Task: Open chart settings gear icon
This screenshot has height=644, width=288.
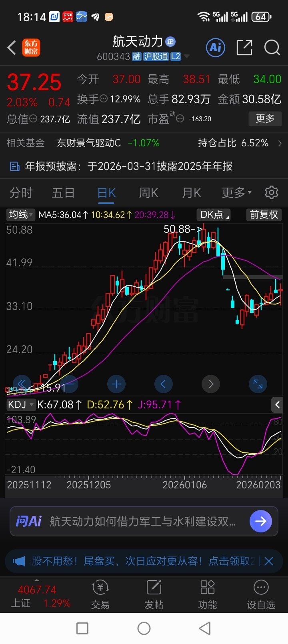Action: [272, 192]
